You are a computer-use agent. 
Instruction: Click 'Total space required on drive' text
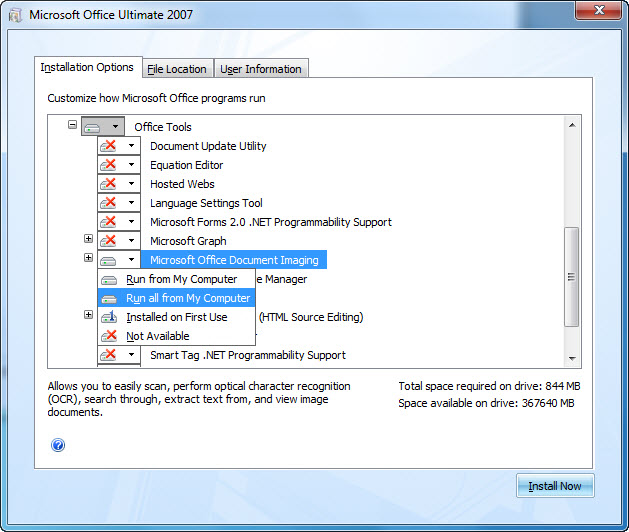pos(489,386)
